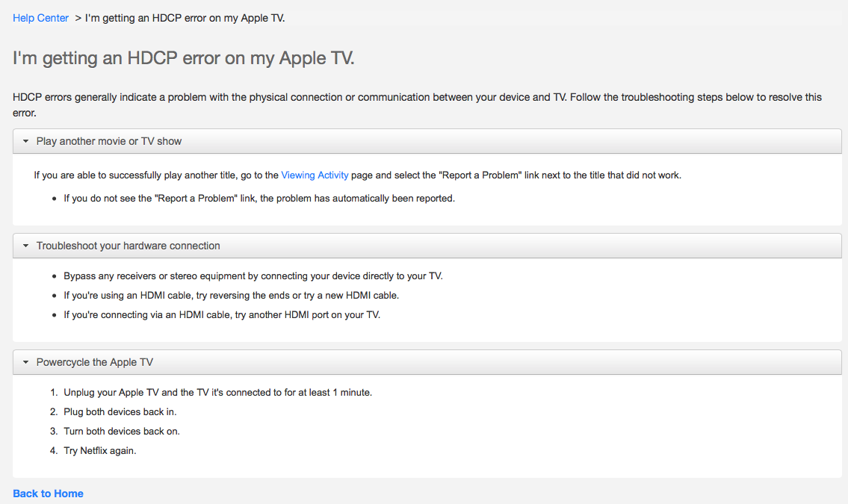This screenshot has width=848, height=504.
Task: Click the "Bypass any receivers" bullet point
Action: click(253, 276)
